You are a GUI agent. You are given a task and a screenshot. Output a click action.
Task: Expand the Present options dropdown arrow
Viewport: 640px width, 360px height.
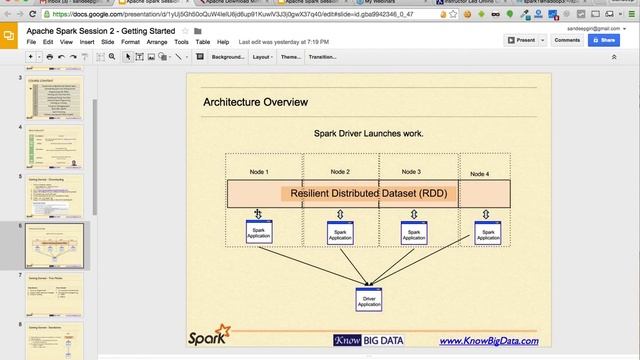pyautogui.click(x=542, y=40)
